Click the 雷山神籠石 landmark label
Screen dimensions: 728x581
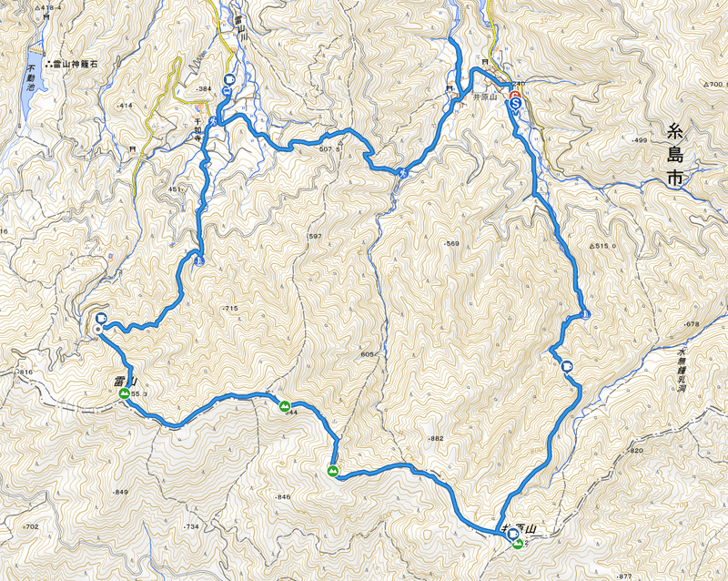pos(73,65)
